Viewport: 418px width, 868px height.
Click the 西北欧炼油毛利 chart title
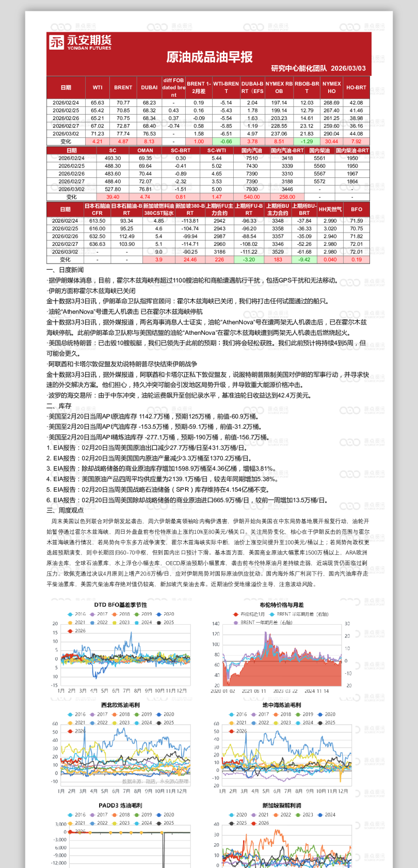tap(120, 705)
